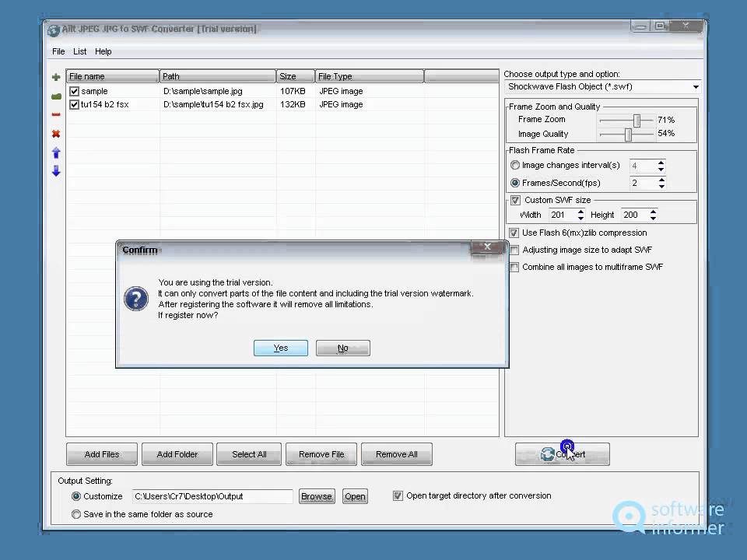Viewport: 747px width, 560px height.
Task: Click the blue move down arrow icon
Action: point(56,171)
